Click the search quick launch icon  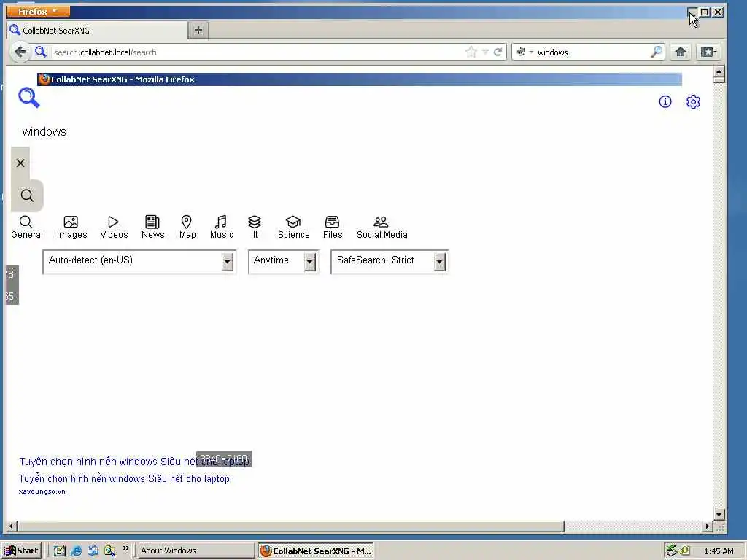tap(110, 551)
